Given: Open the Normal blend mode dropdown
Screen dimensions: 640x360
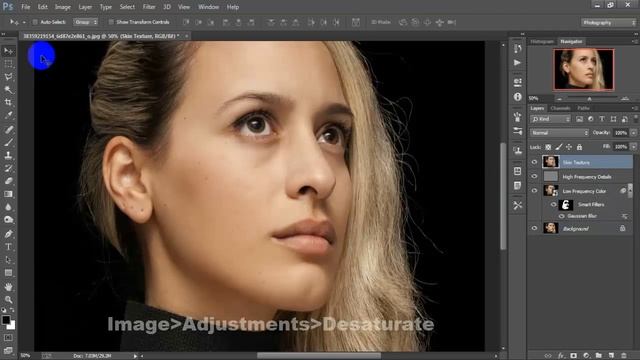Looking at the screenshot, I should (x=559, y=133).
